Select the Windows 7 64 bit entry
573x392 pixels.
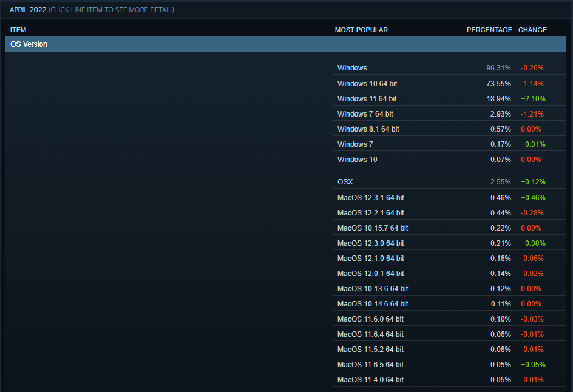449,114
